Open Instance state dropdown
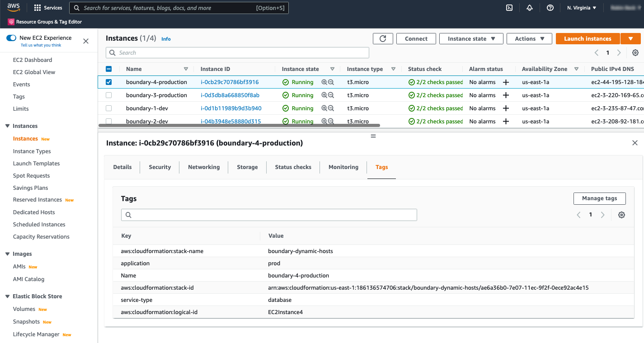Screen dimensions: 644x343 click(471, 39)
